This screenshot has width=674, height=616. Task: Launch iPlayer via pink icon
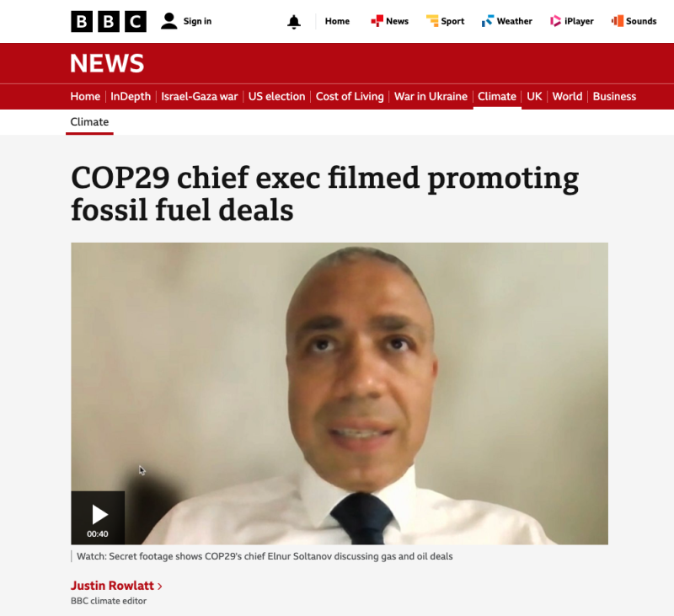click(555, 20)
